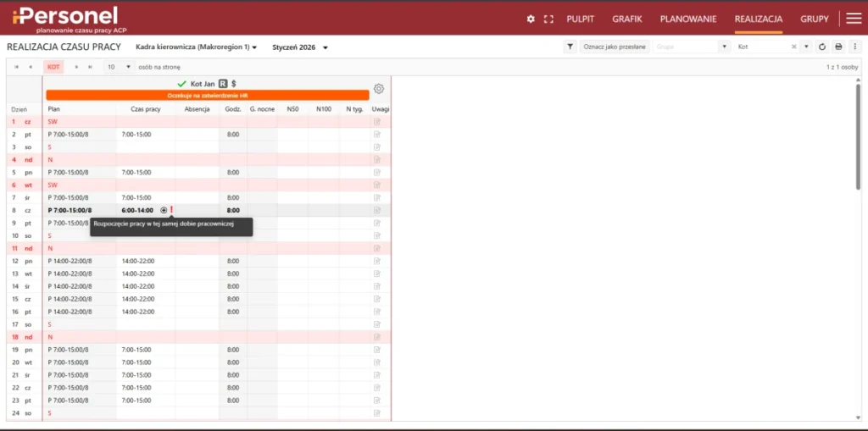The height and width of the screenshot is (431, 868).
Task: Open the Styczeń 2026 month selector
Action: pyautogui.click(x=325, y=47)
